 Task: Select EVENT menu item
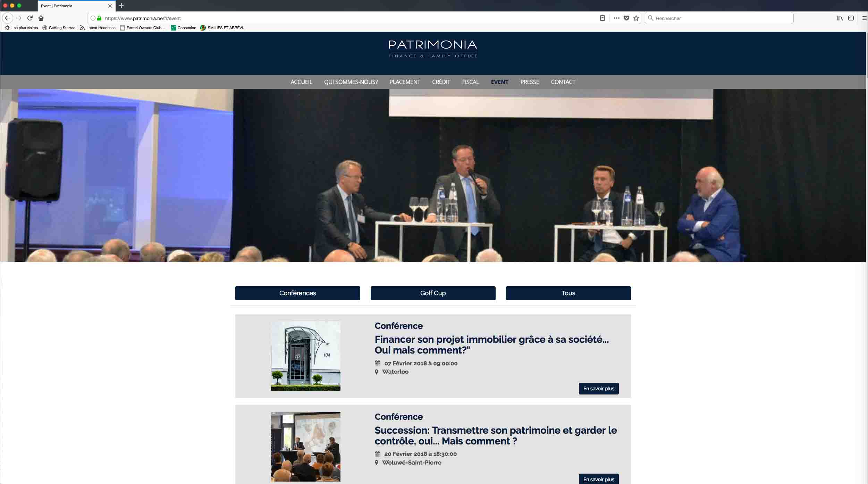(500, 82)
